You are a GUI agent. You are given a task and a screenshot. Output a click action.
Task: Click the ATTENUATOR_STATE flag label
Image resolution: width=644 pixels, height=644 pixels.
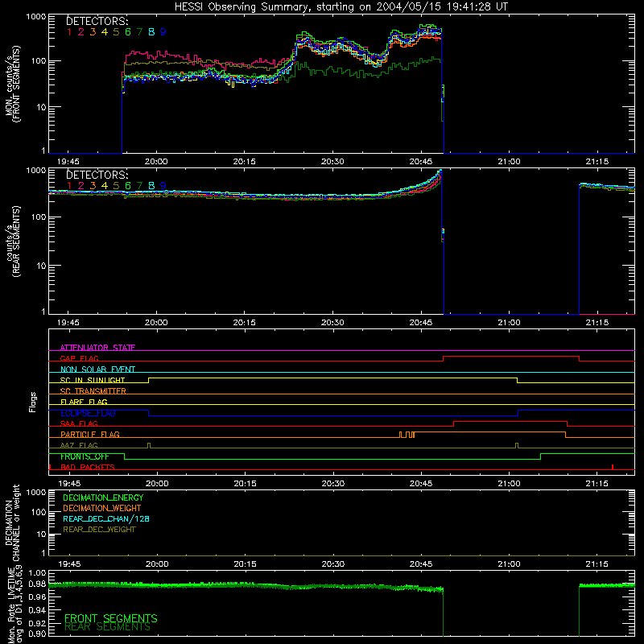[97, 348]
